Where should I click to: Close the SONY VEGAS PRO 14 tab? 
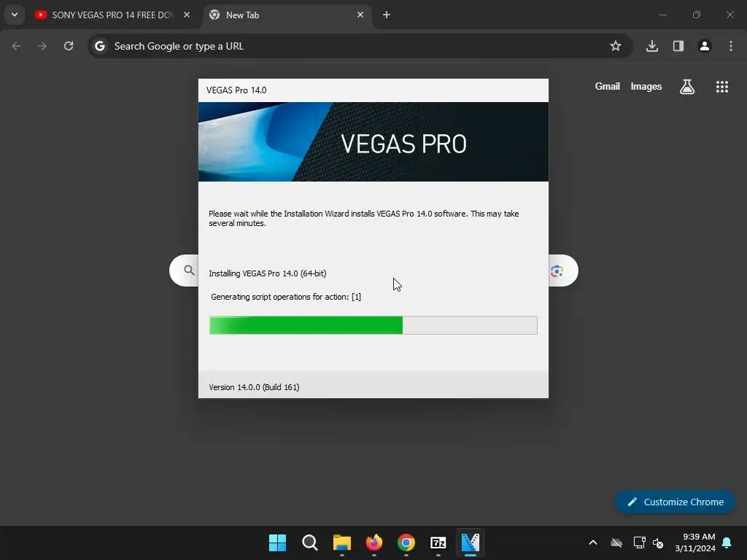coord(187,15)
